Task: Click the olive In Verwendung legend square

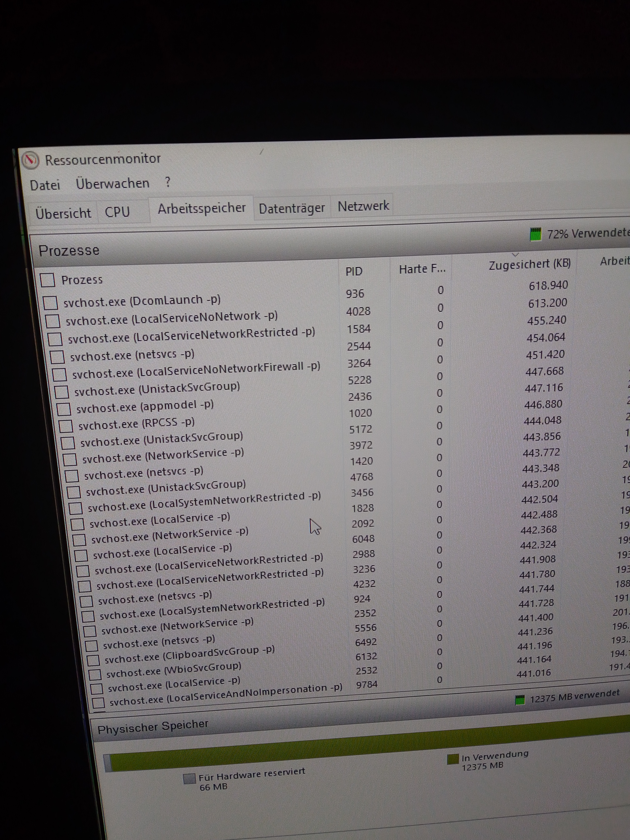Action: (x=453, y=759)
